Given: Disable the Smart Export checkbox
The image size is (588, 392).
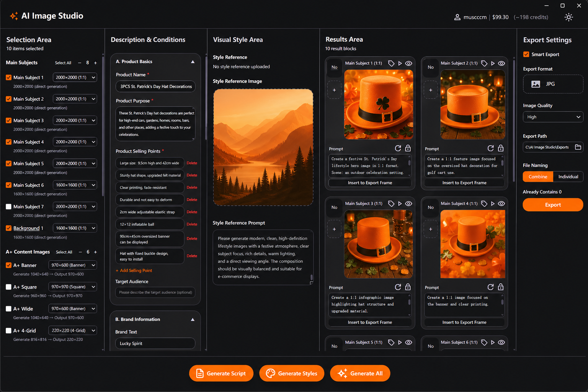Looking at the screenshot, I should (x=526, y=54).
